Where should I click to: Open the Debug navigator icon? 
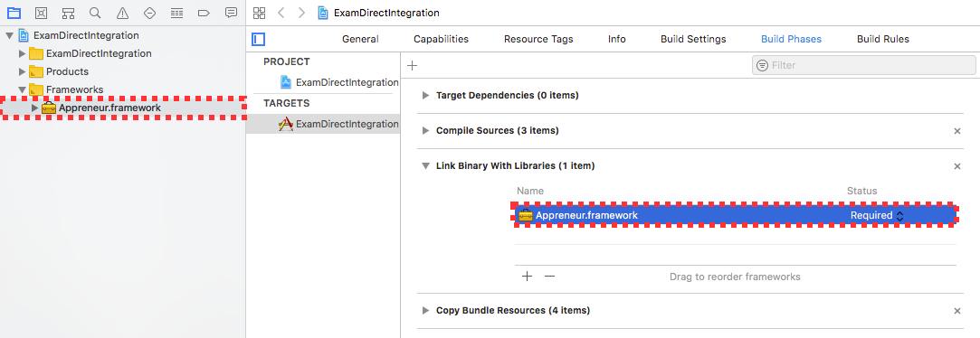[176, 13]
